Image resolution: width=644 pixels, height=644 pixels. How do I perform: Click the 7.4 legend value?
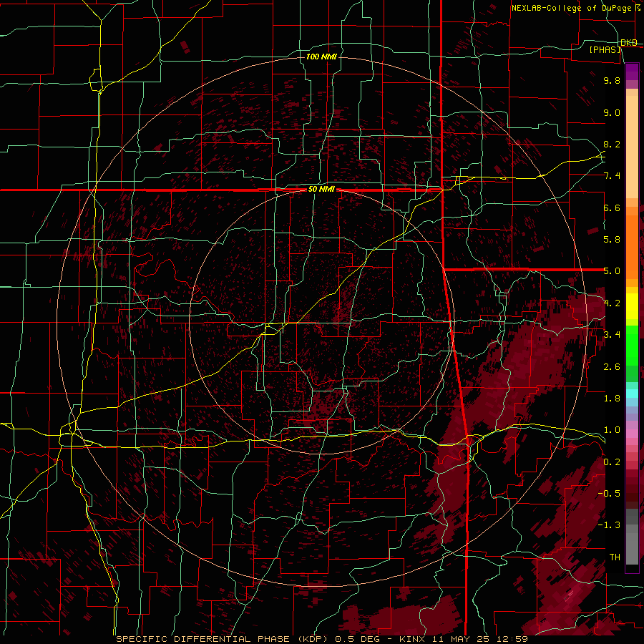click(612, 176)
